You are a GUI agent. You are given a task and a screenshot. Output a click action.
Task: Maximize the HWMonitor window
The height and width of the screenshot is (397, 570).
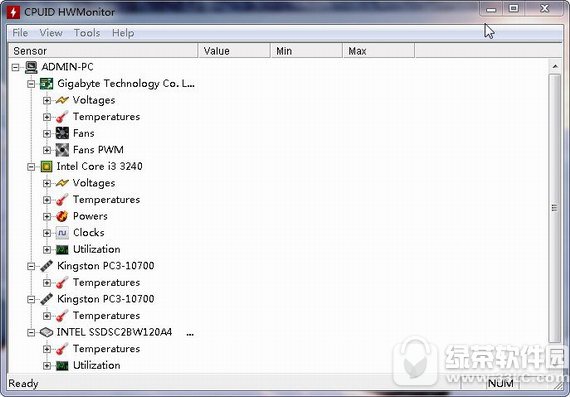coord(513,9)
